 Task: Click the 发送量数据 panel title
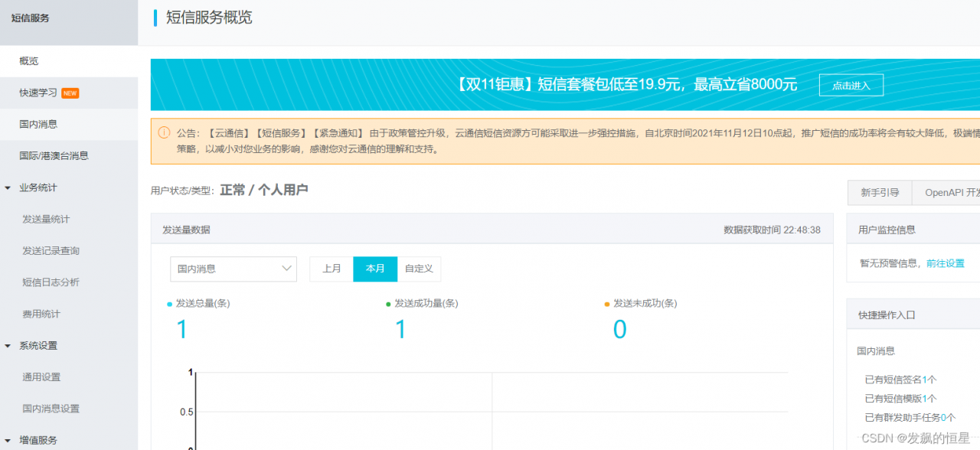[x=186, y=230]
